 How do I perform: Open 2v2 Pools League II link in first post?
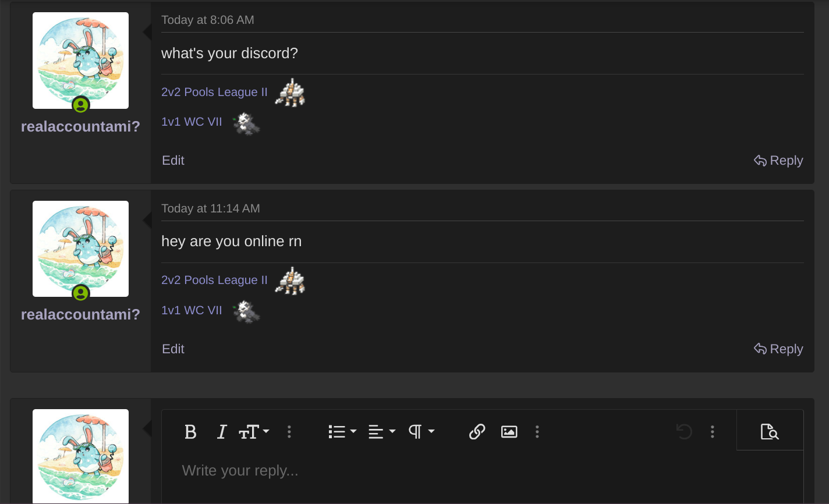pos(214,92)
